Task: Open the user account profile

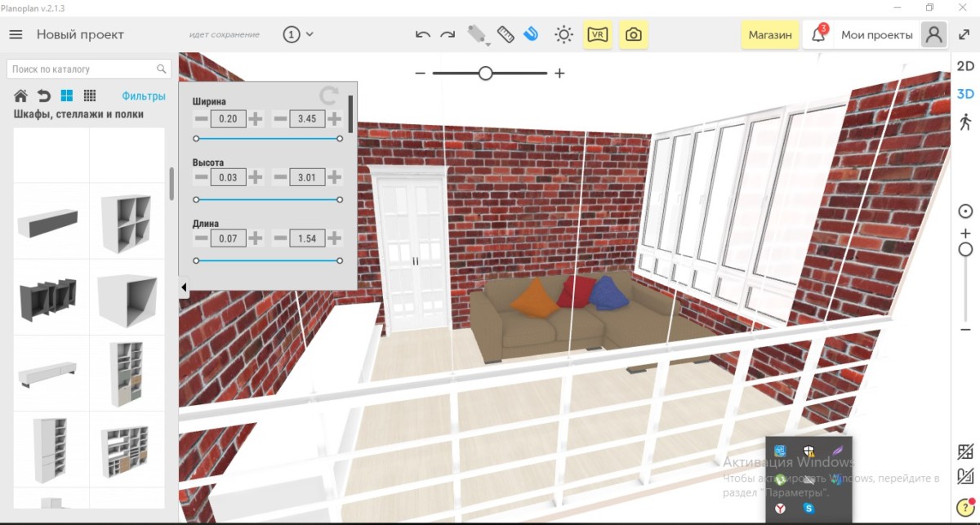Action: coord(933,35)
